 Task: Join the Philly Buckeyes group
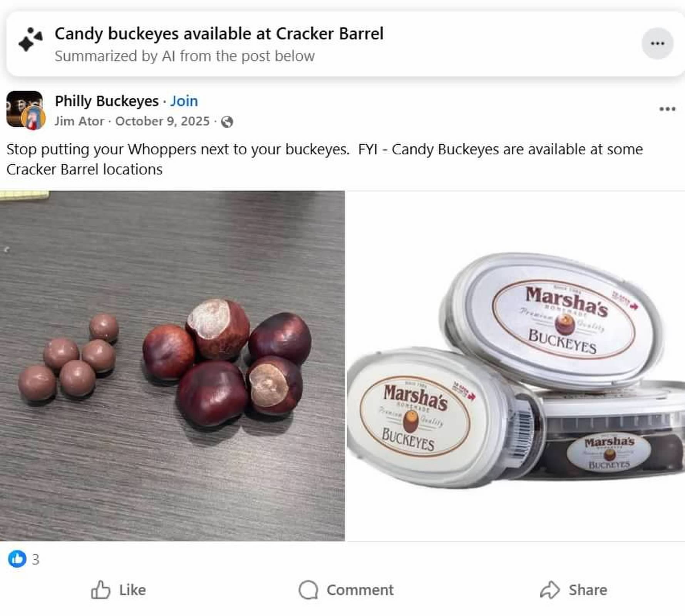(184, 101)
